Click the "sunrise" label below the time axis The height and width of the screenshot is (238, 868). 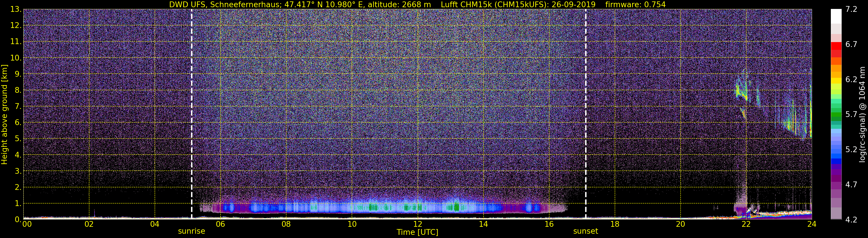click(x=191, y=231)
